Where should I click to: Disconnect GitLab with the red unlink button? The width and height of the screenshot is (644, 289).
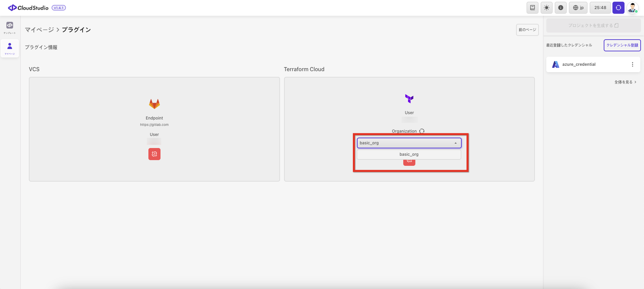click(154, 154)
